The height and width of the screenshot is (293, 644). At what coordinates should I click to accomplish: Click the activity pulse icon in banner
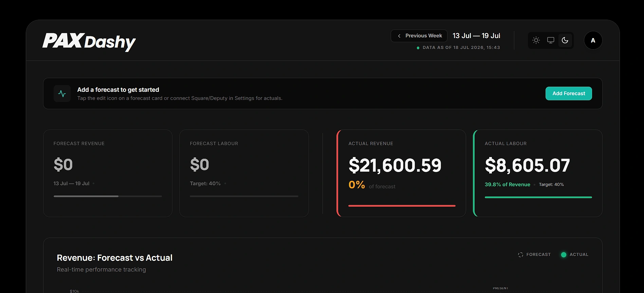pyautogui.click(x=62, y=93)
